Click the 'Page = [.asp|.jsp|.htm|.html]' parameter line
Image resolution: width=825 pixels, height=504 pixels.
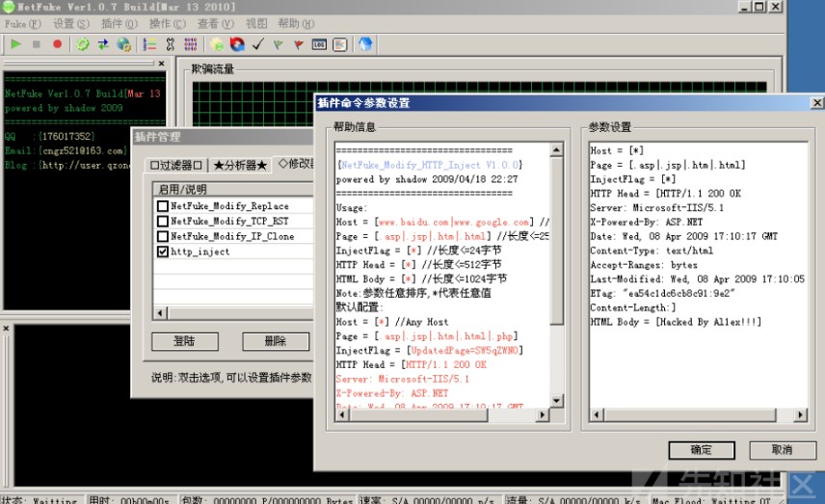668,165
